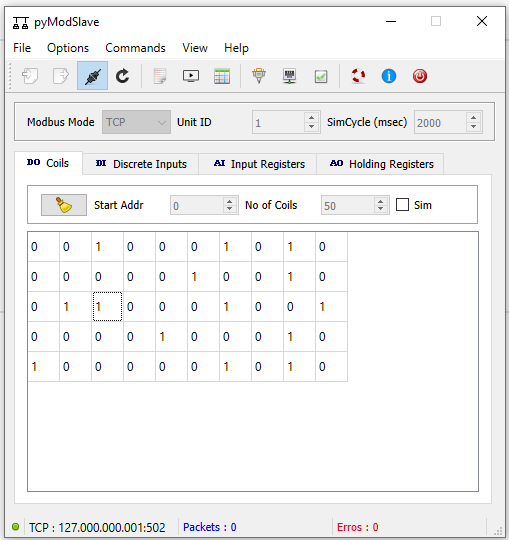Image resolution: width=509 pixels, height=540 pixels.
Task: Open TCP network settings icon
Action: click(289, 76)
